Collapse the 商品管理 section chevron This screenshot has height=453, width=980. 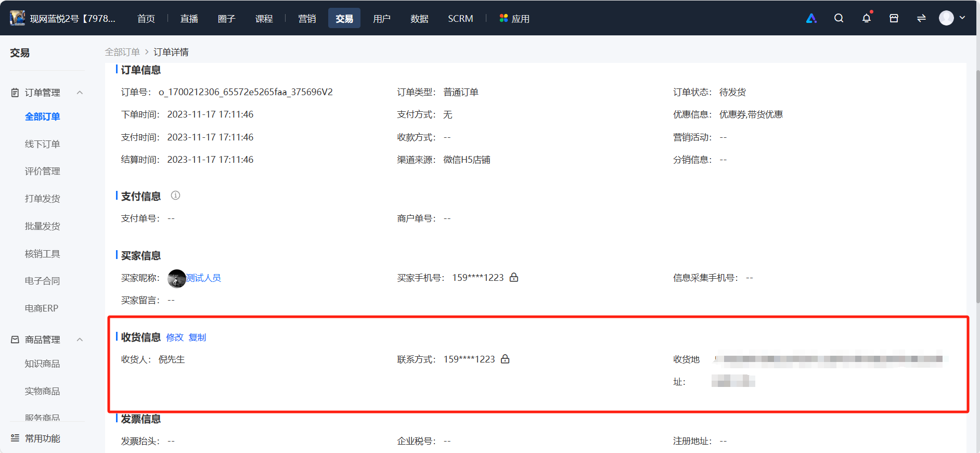(80, 340)
